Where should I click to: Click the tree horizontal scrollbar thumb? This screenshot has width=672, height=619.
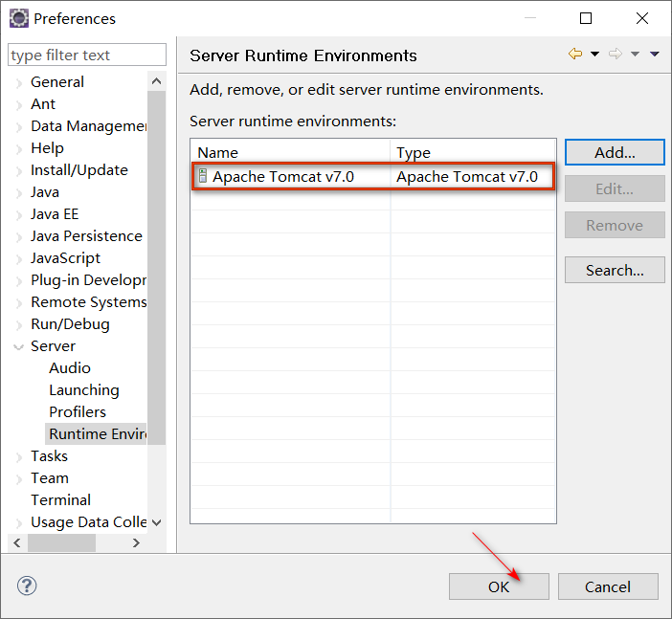(61, 542)
